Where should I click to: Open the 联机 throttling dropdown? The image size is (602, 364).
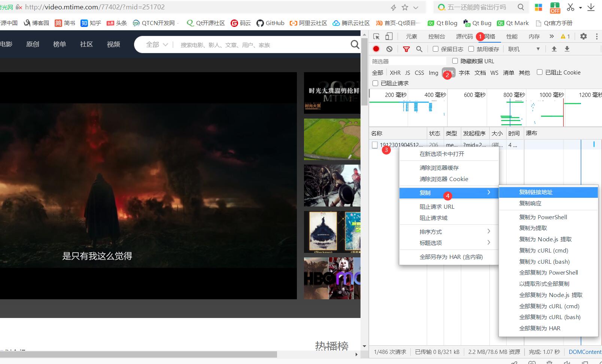[524, 49]
